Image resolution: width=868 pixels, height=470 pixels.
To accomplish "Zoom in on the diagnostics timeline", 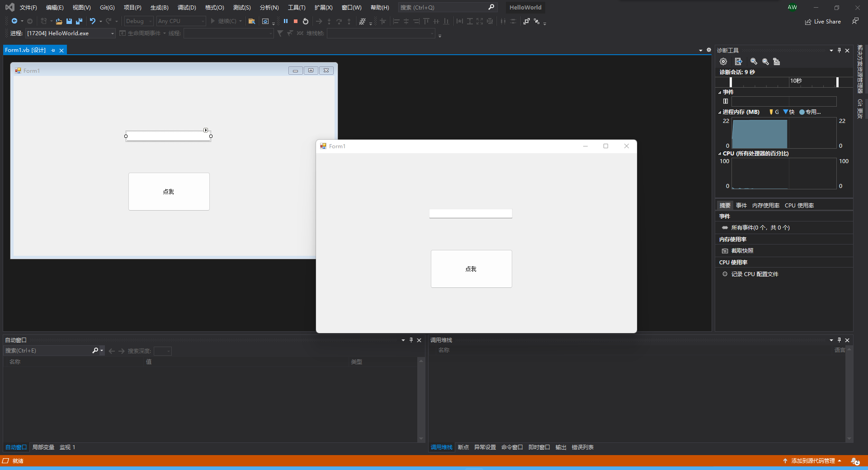I will tap(754, 61).
